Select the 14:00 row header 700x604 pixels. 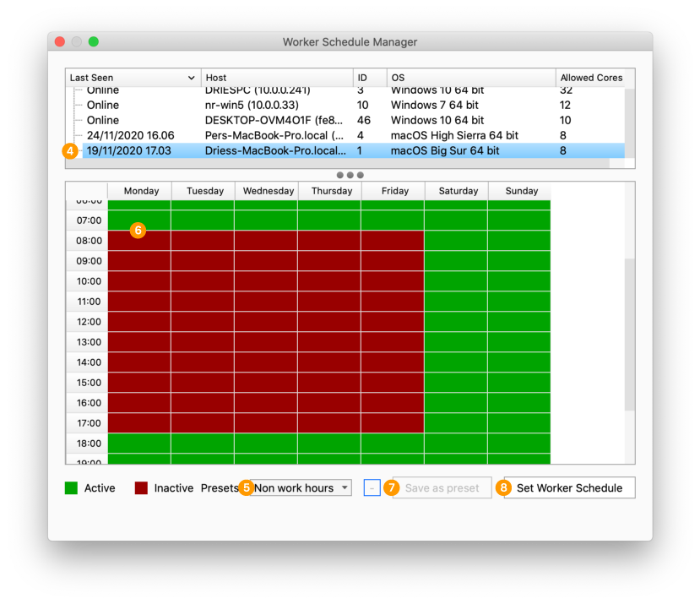point(88,362)
